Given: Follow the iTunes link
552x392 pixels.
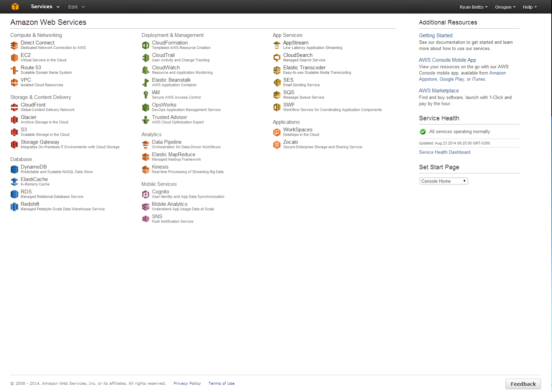Looking at the screenshot, I should pos(479,79).
